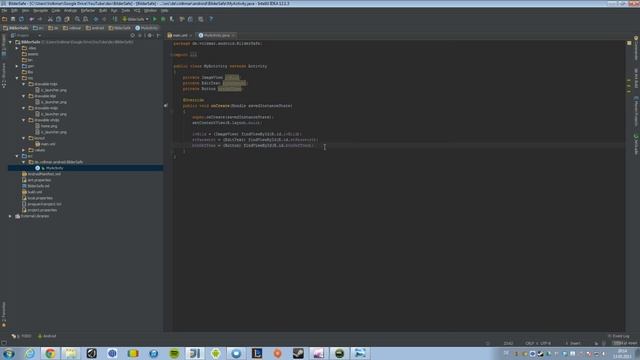Click the Synchronize toolbar icon

(21, 19)
